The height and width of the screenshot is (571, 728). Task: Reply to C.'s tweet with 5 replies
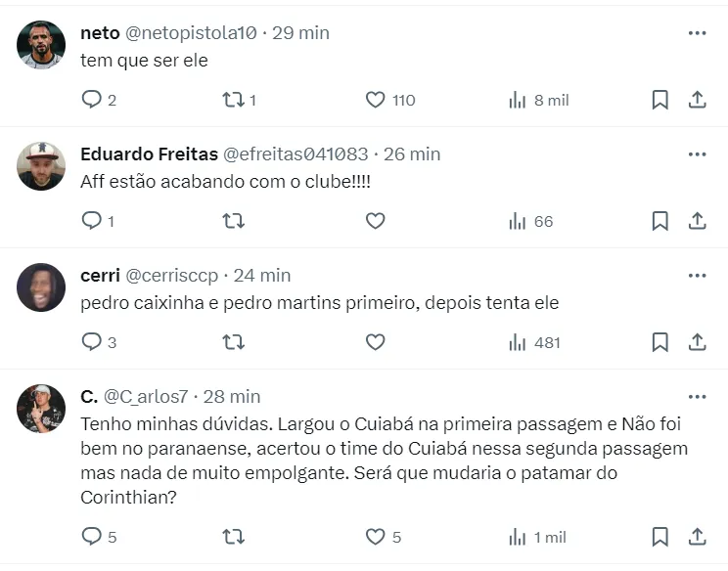coord(92,537)
